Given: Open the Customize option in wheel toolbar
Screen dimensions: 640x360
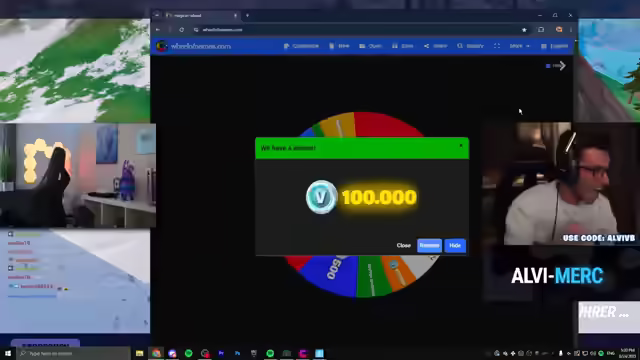Looking at the screenshot, I should (301, 46).
